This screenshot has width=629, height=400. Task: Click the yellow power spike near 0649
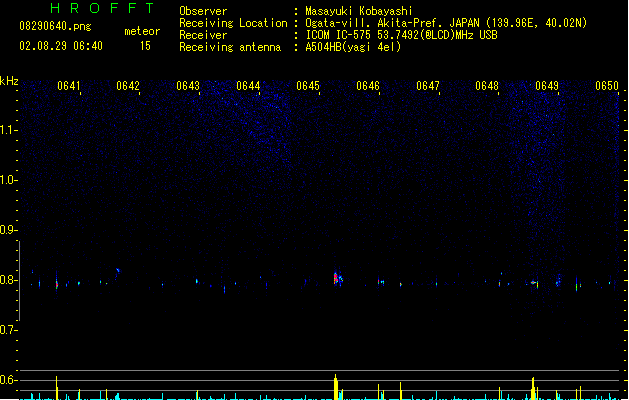(533, 388)
